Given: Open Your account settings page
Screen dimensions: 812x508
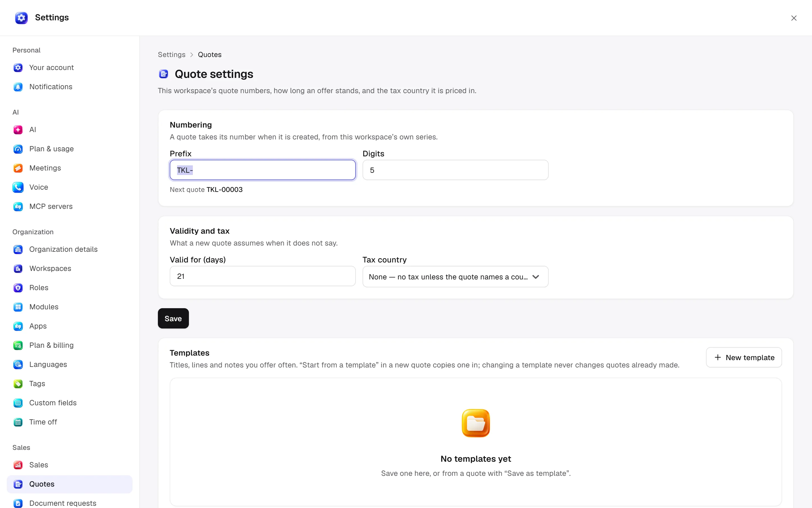Looking at the screenshot, I should pos(69,67).
